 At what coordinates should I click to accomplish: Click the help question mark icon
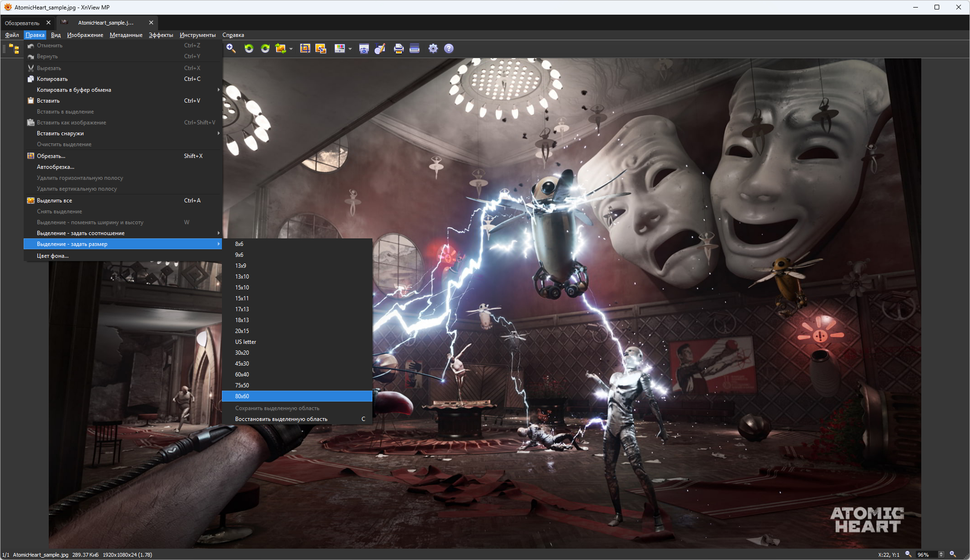point(449,48)
